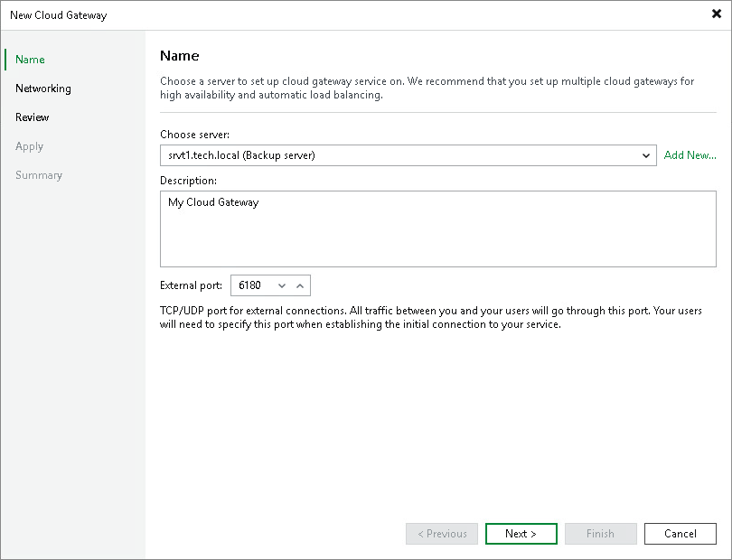The height and width of the screenshot is (560, 732).
Task: Increment the port using the up stepper arrow
Action: [x=301, y=285]
